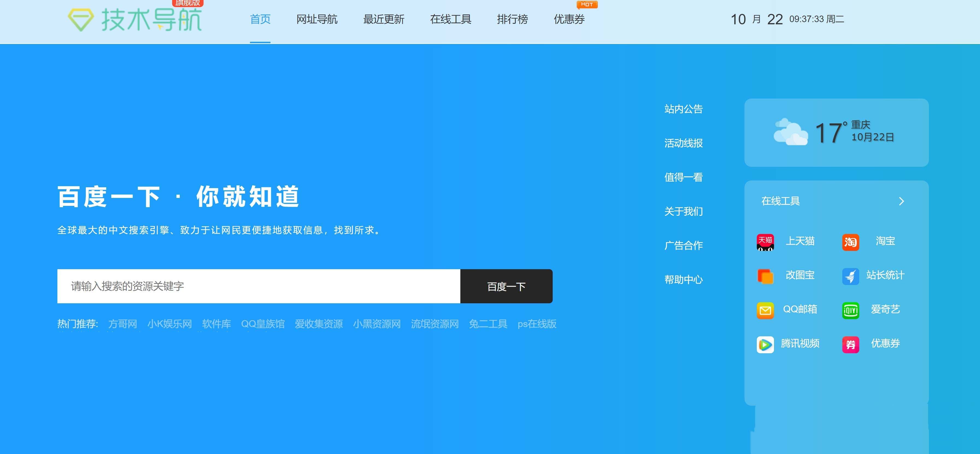Open ps在线版 from hot recommendations
This screenshot has width=980, height=454.
click(537, 324)
